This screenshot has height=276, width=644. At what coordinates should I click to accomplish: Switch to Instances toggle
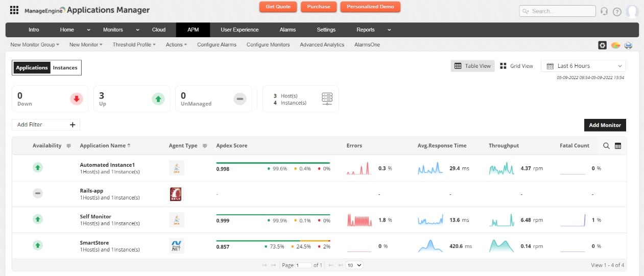click(x=65, y=67)
